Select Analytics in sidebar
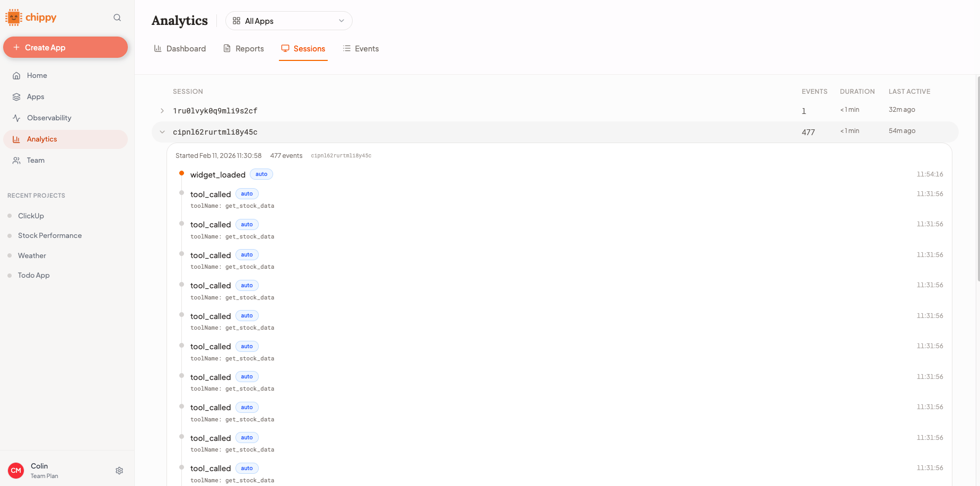The image size is (980, 486). coord(65,139)
